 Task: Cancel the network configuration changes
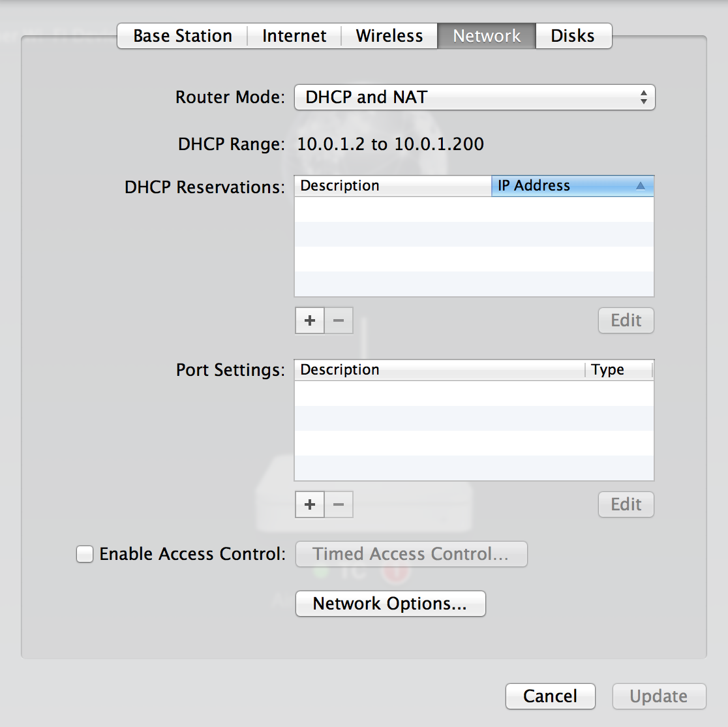[x=550, y=696]
